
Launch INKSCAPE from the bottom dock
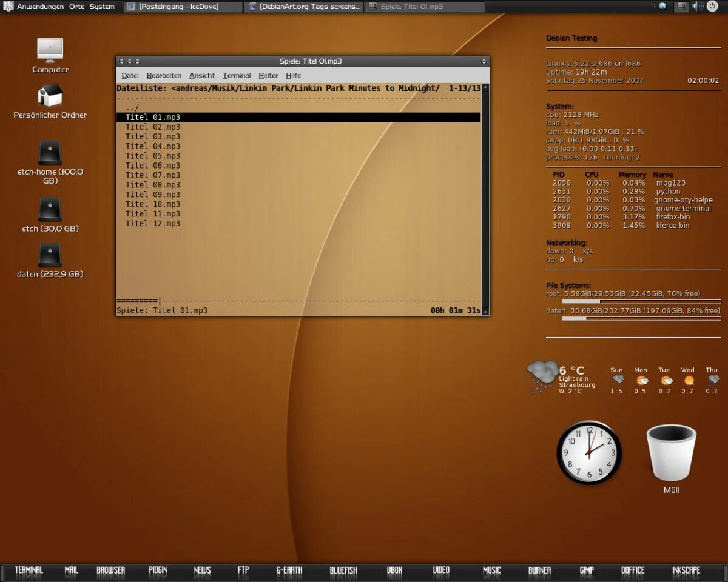[x=686, y=570]
